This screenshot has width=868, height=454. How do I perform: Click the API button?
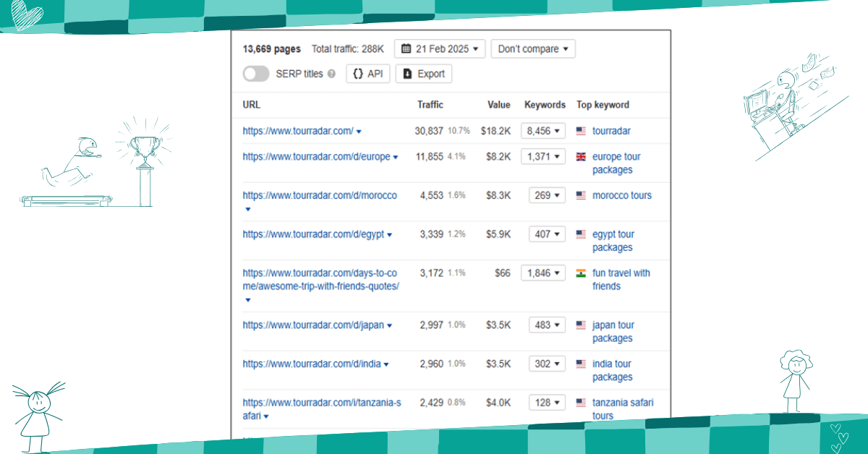click(368, 74)
